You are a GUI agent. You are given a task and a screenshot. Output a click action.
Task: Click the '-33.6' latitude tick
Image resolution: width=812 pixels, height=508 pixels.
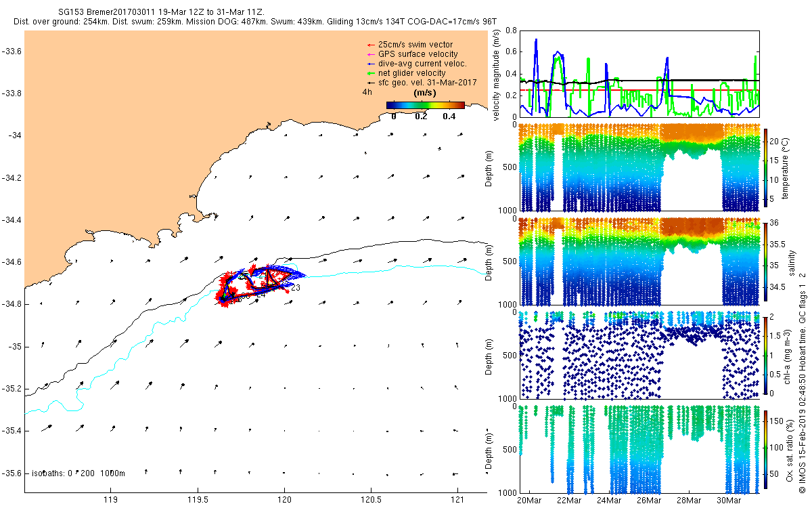point(12,51)
